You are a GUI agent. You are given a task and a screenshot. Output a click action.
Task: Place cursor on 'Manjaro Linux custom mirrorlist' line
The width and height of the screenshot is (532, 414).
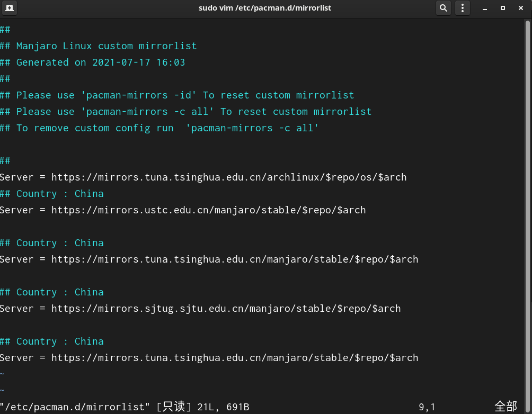point(99,46)
